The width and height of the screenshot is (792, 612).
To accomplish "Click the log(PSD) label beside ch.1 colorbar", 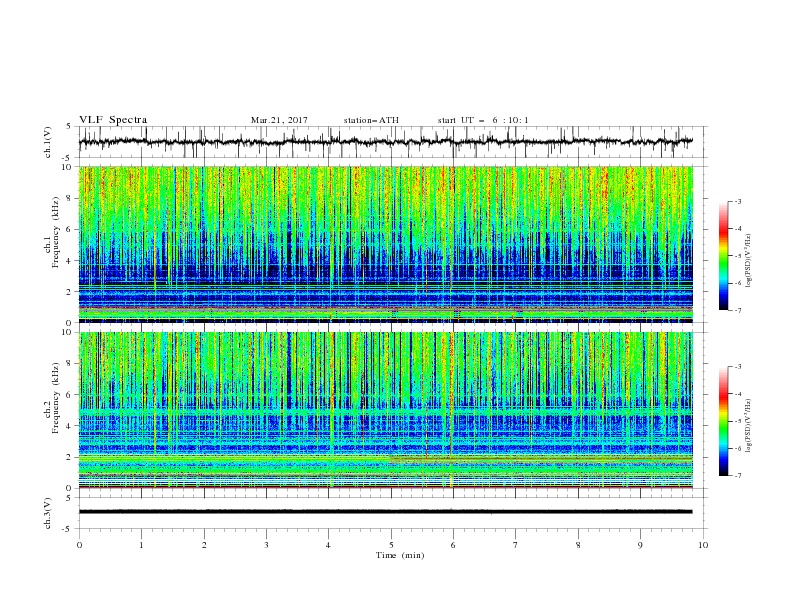I will (x=749, y=261).
